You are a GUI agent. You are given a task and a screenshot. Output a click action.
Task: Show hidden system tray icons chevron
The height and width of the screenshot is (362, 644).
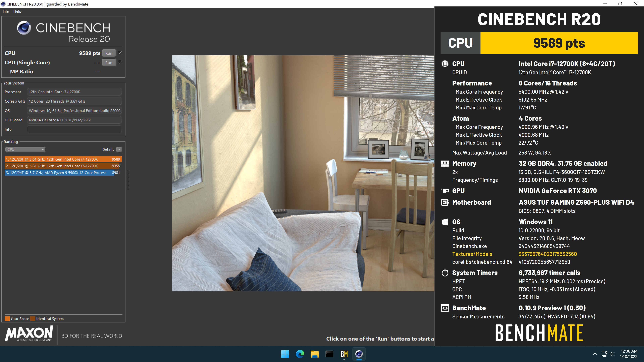click(x=595, y=354)
